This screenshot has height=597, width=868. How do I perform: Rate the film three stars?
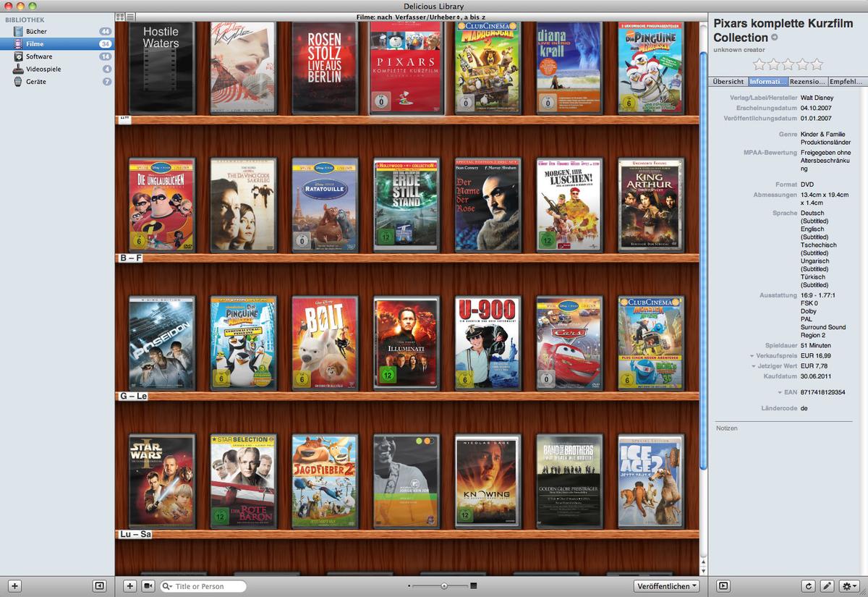[788, 64]
